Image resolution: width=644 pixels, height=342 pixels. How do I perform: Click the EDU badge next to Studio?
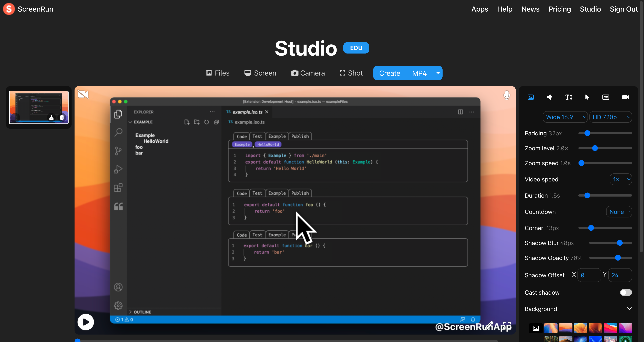point(356,48)
